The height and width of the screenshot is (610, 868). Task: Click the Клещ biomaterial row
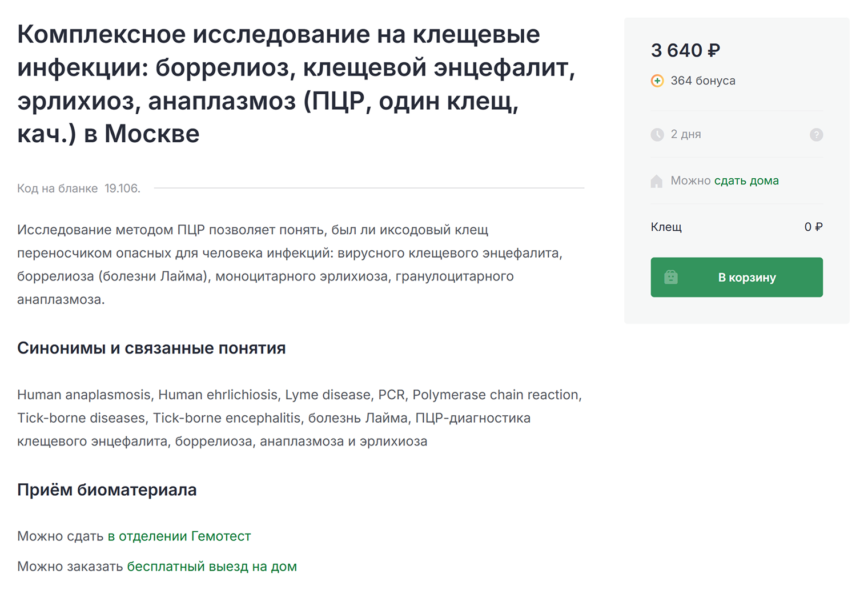point(737,227)
